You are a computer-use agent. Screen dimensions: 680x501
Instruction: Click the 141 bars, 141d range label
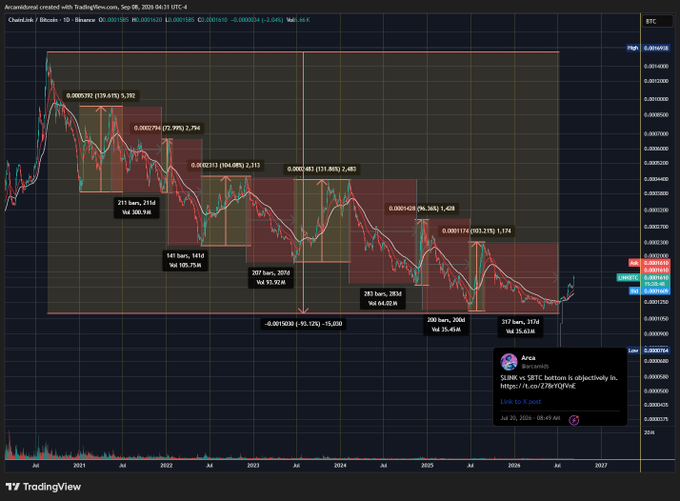(185, 260)
